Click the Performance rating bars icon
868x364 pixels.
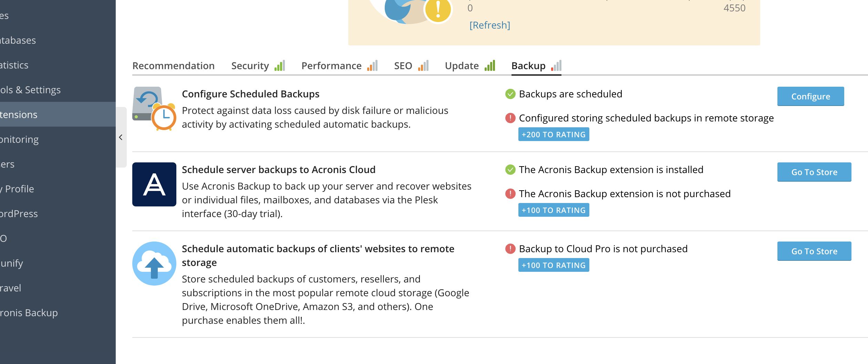pos(372,65)
